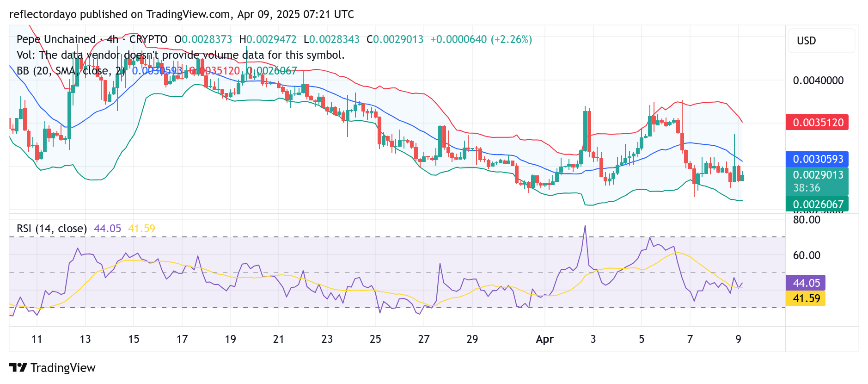Select the Pepe Unchained symbol title
This screenshot has width=868, height=384.
pos(56,39)
